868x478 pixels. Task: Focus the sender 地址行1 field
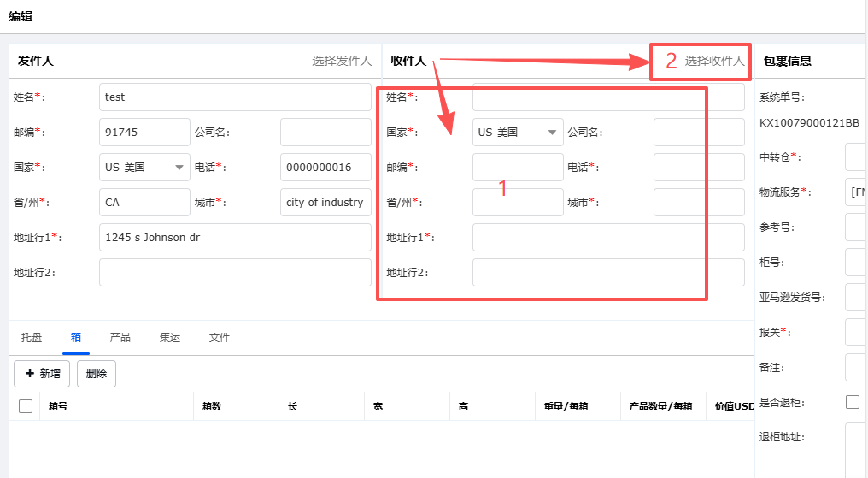point(235,238)
